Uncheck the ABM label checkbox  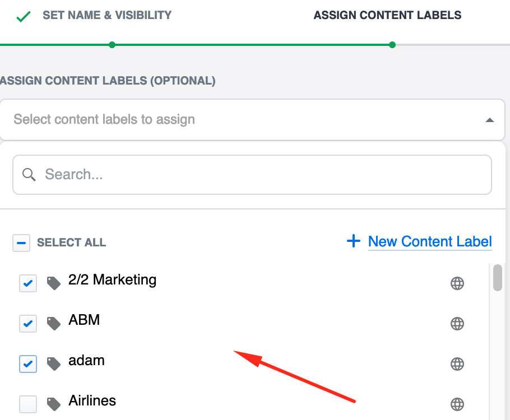tap(28, 324)
